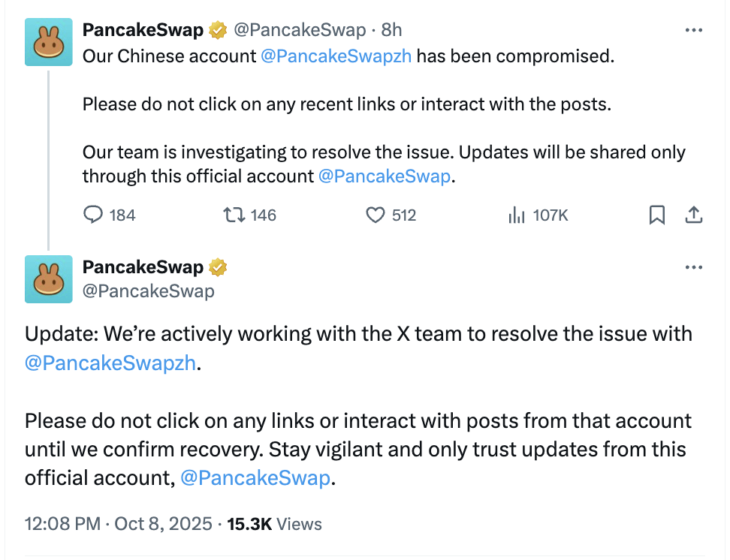This screenshot has width=730, height=560.
Task: Click the gold verified badge on second tweet
Action: [219, 267]
